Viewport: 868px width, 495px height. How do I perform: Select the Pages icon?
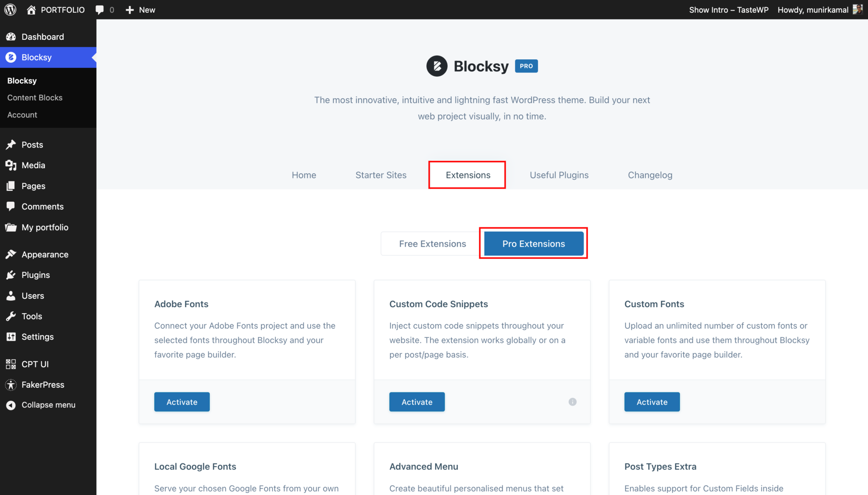pyautogui.click(x=11, y=186)
